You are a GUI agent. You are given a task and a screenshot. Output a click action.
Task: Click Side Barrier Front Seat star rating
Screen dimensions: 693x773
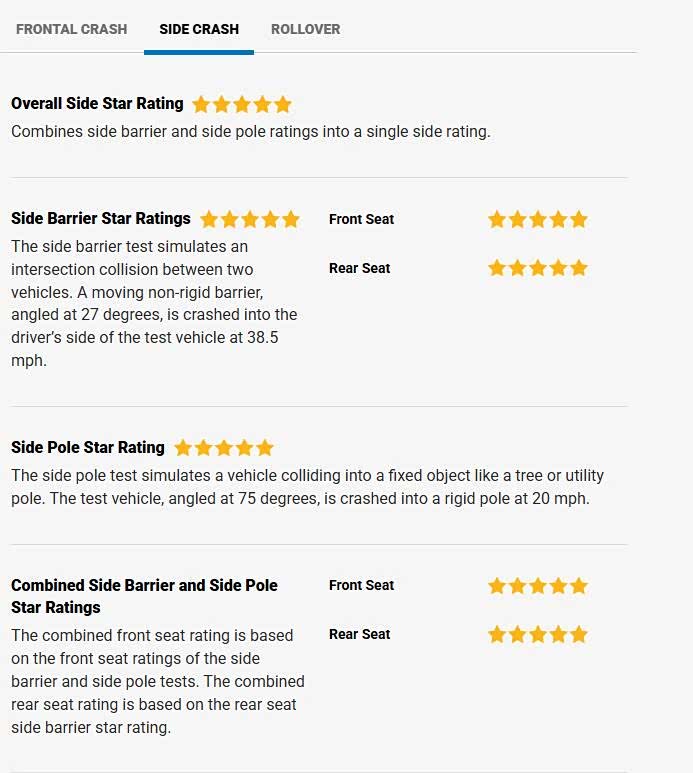tap(537, 219)
